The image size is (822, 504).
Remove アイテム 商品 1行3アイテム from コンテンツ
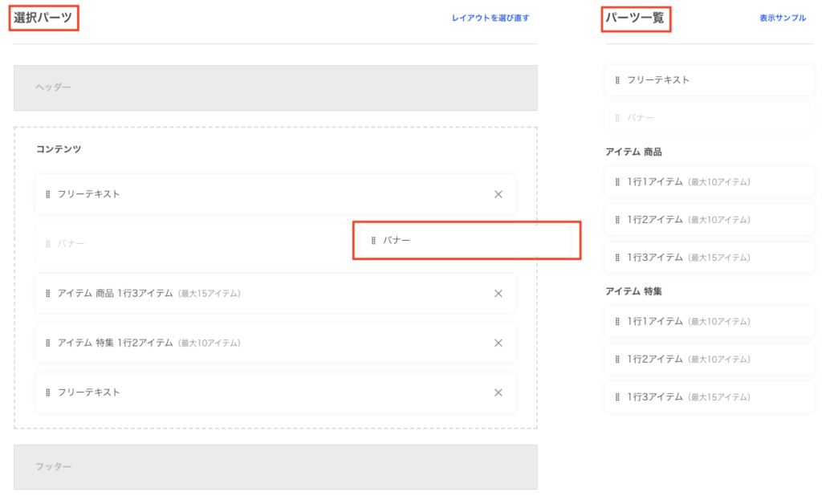click(498, 294)
